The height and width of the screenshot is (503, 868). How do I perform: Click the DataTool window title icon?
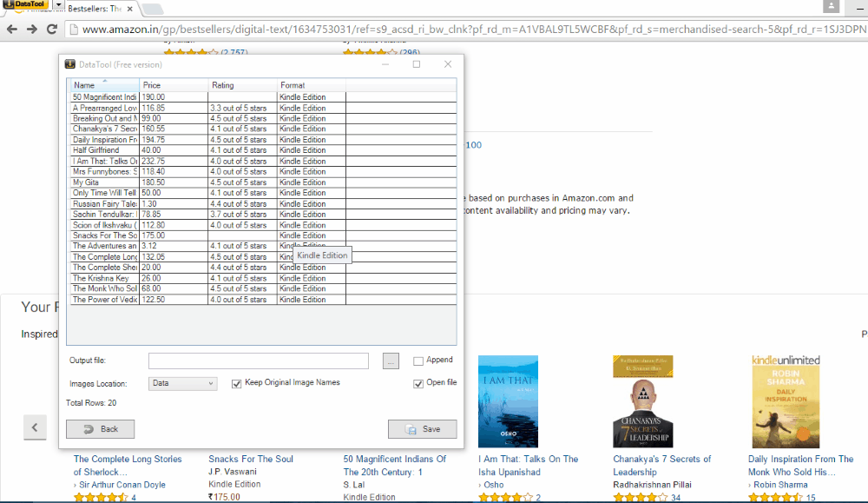click(x=69, y=64)
